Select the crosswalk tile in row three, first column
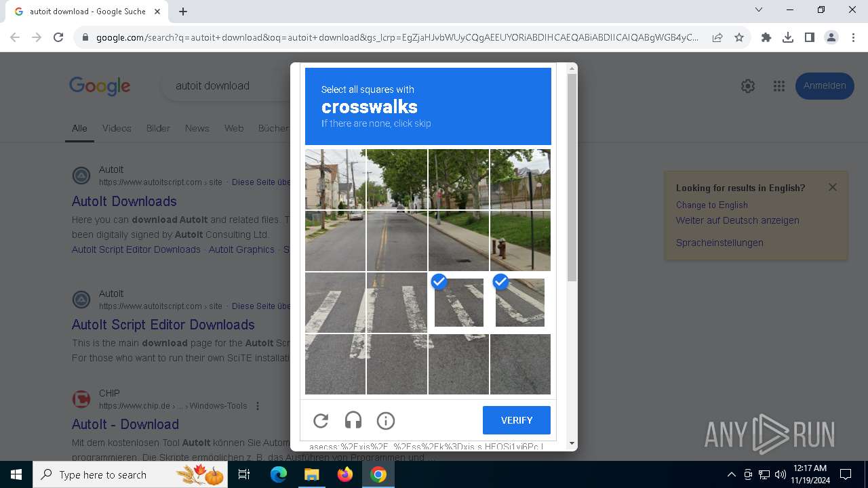Screen dimensions: 868x488 (335, 302)
